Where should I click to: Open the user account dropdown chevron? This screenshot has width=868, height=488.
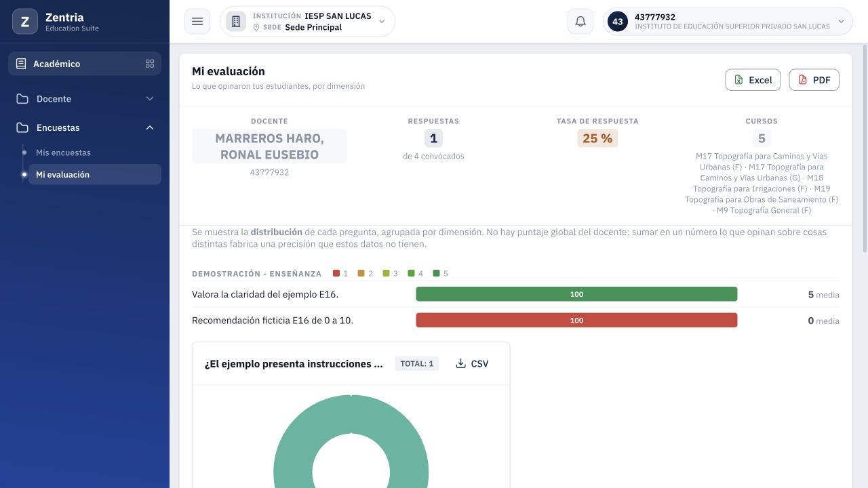click(x=842, y=22)
